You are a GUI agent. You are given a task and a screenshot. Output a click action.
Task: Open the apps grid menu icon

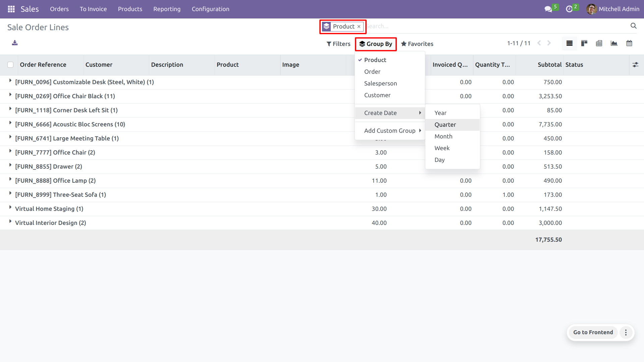coord(11,9)
